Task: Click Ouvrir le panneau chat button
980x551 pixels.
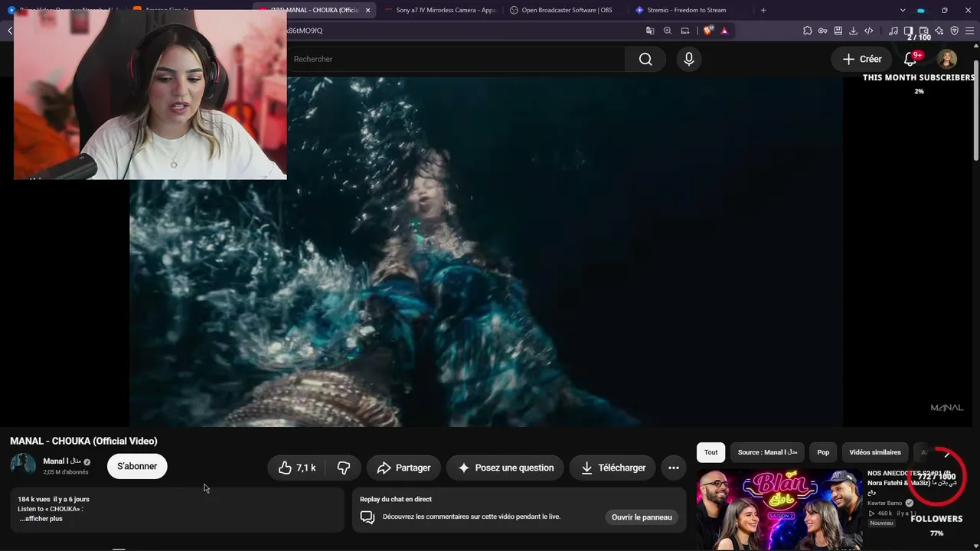Action: coord(642,517)
